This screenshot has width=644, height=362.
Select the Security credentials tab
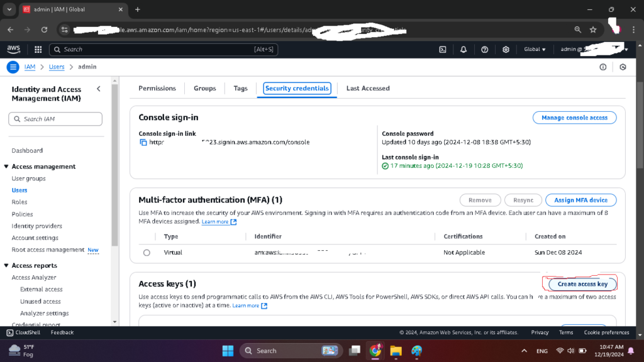click(297, 88)
